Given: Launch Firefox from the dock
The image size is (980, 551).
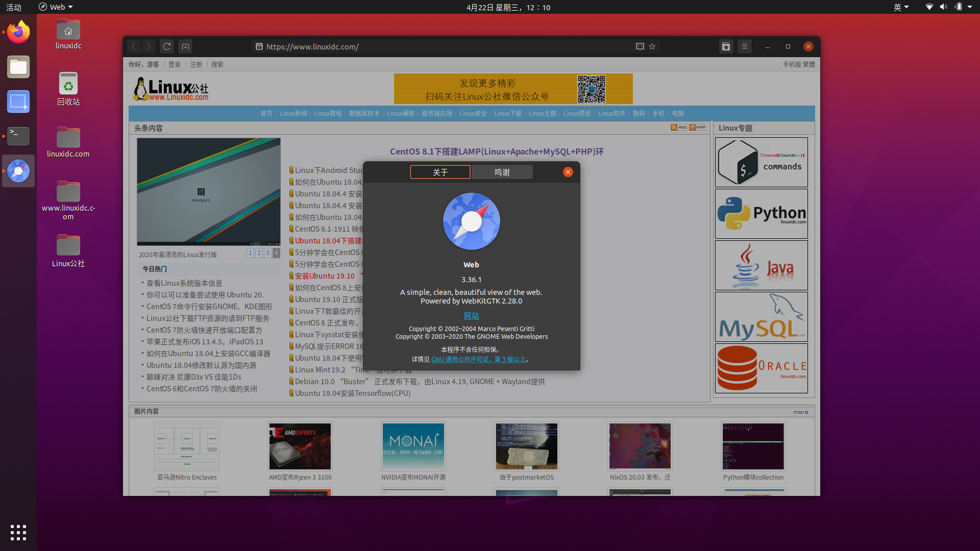Looking at the screenshot, I should coord(18,33).
